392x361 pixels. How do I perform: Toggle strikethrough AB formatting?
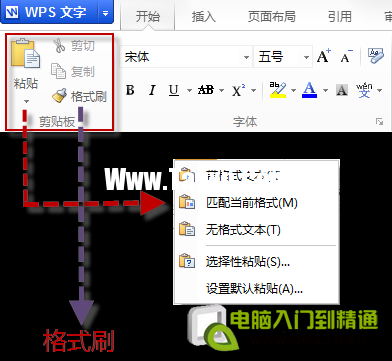206,90
